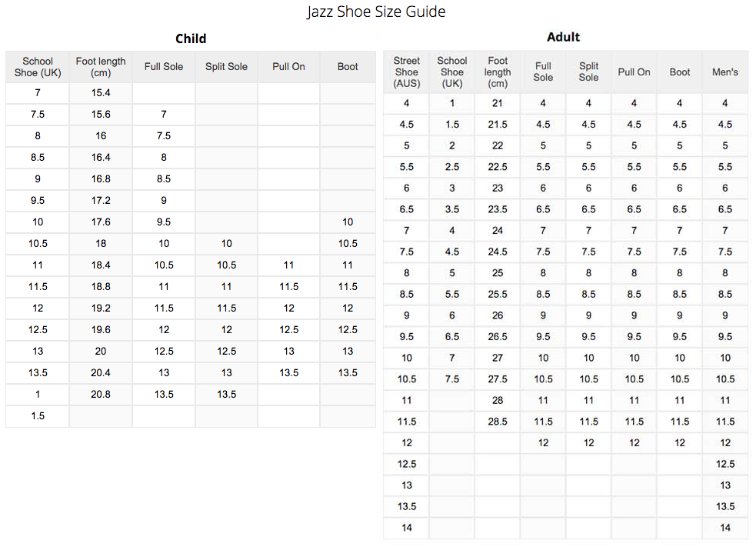Image resolution: width=756 pixels, height=547 pixels.
Task: Select child foot length cell 20.8
Action: pos(101,395)
